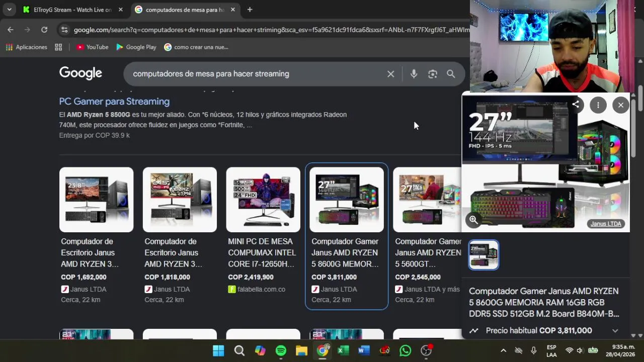
Task: Switch to Chrome in the taskbar
Action: (323, 350)
